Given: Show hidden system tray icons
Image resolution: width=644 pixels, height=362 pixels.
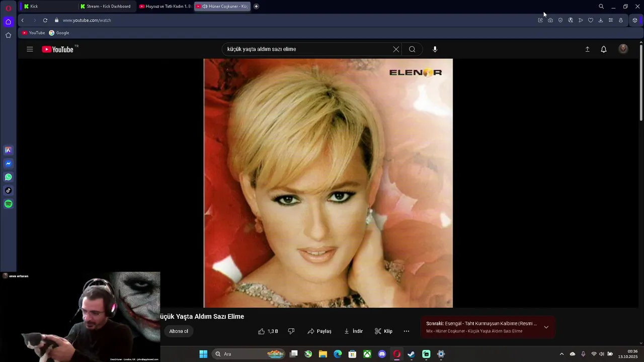Looking at the screenshot, I should [562, 354].
